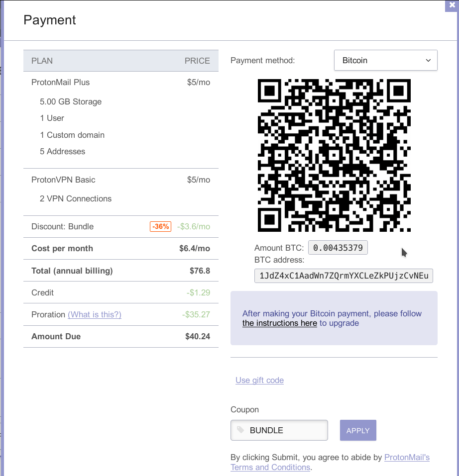Click the Amount Due $40.24 value
Image resolution: width=459 pixels, height=476 pixels.
click(x=198, y=336)
